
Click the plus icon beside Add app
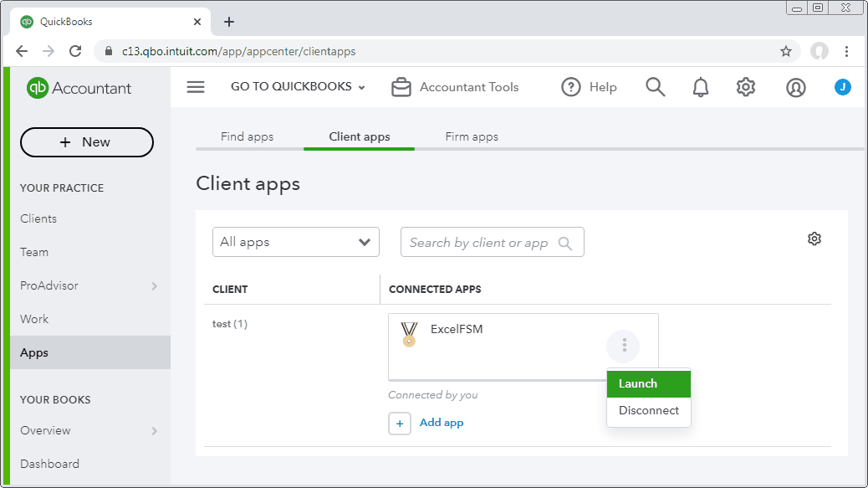[400, 424]
